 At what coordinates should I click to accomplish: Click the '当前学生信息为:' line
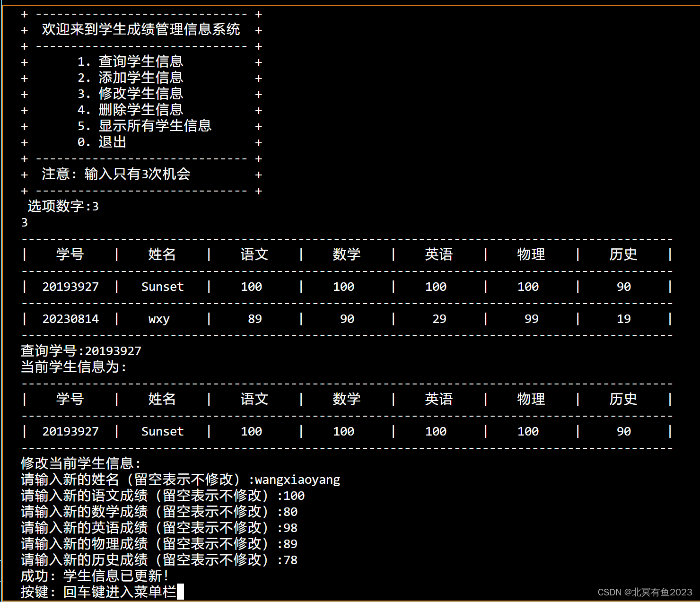tap(74, 367)
